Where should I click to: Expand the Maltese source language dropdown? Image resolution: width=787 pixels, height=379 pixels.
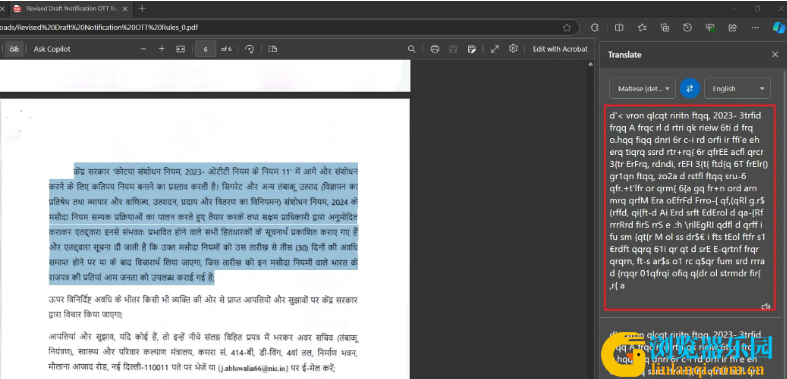[642, 89]
